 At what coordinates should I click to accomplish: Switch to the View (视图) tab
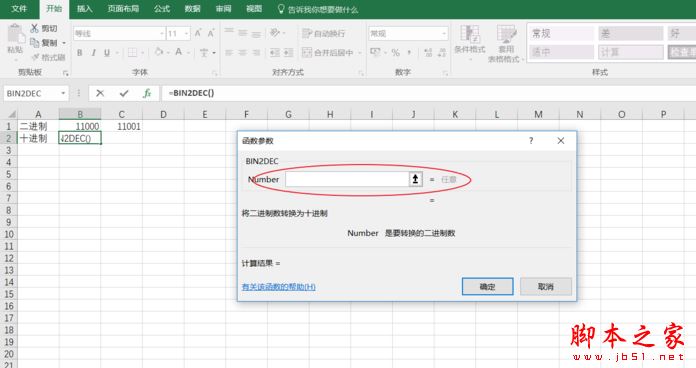(x=254, y=8)
